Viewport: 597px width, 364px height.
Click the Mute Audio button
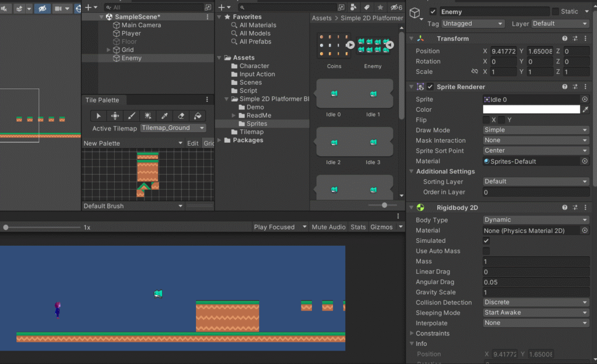click(x=328, y=227)
